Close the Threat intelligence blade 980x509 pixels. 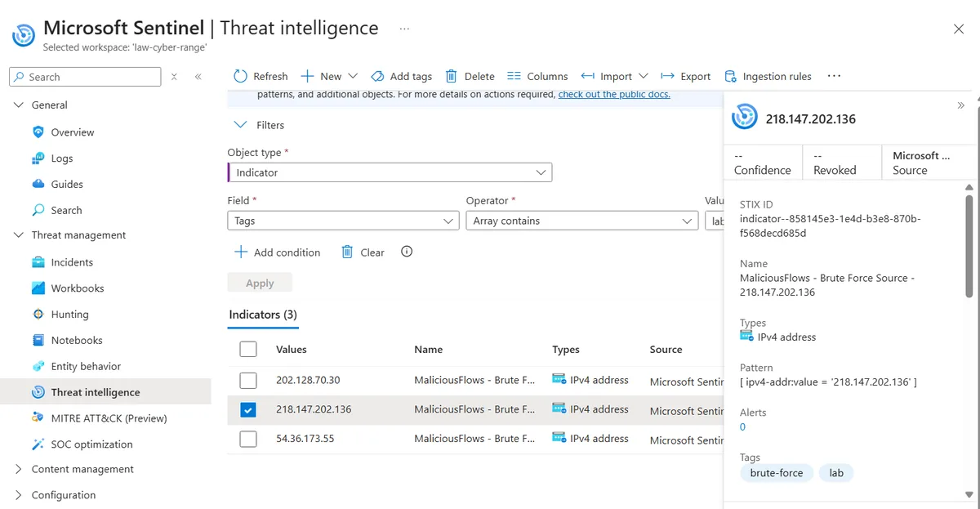[x=959, y=29]
